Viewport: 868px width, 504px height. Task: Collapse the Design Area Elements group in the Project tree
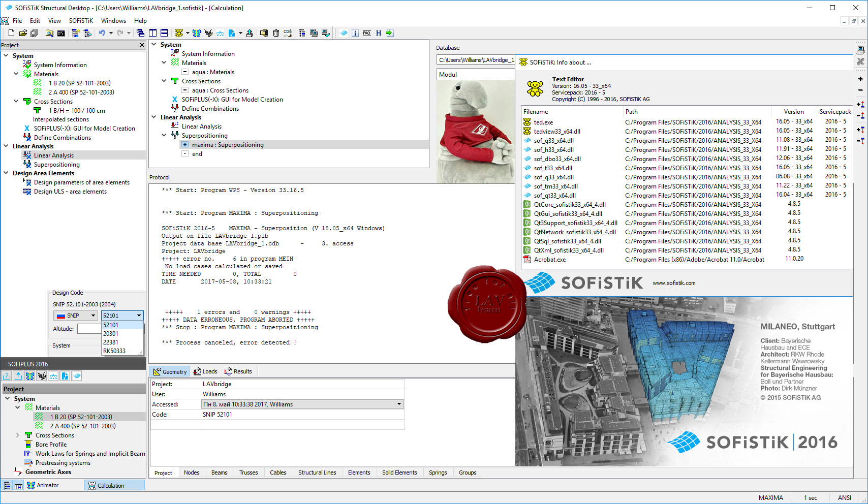[6, 173]
